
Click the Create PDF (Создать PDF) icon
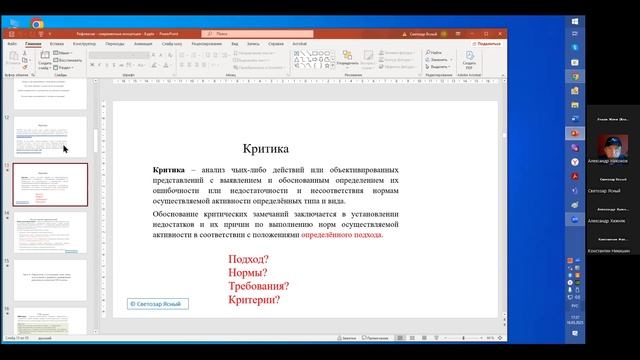pos(469,56)
